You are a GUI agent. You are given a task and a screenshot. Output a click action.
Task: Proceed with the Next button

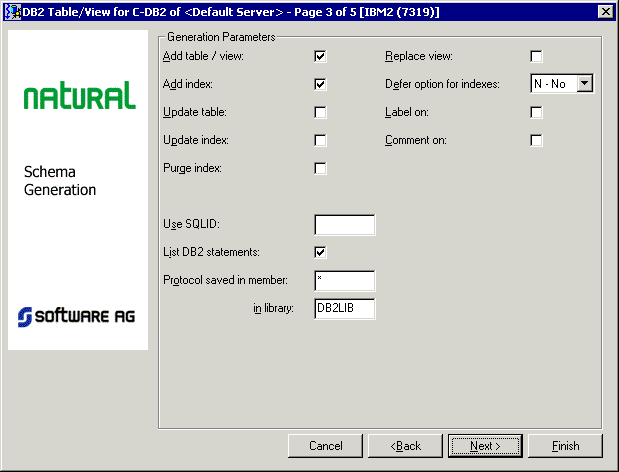(x=485, y=445)
